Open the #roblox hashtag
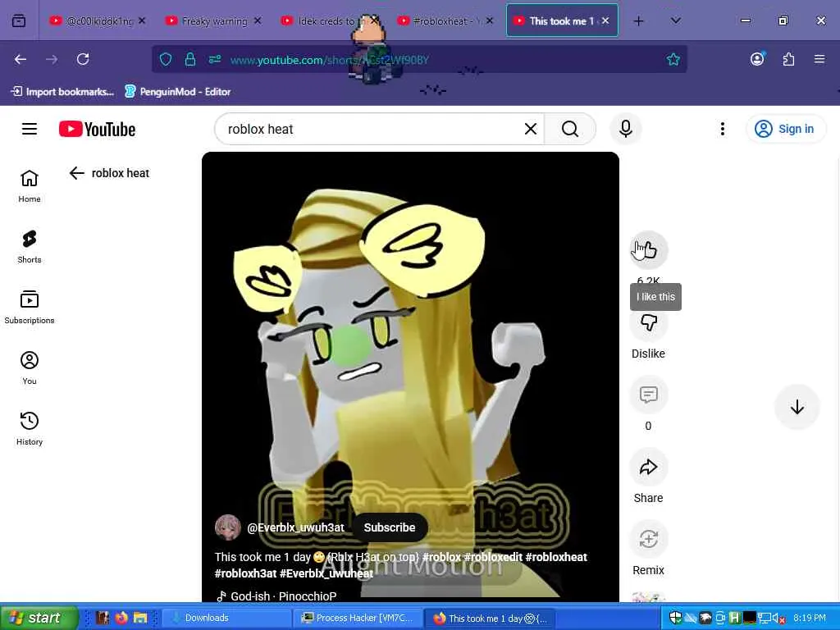840x630 pixels. pyautogui.click(x=441, y=557)
